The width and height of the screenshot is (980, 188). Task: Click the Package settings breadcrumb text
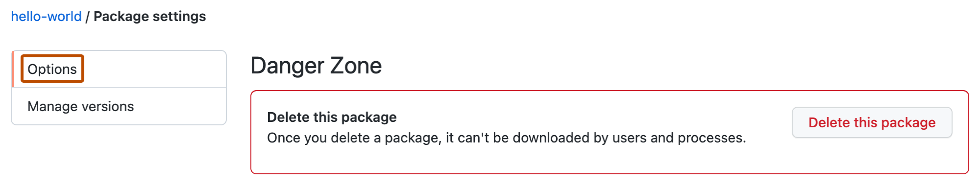(149, 16)
